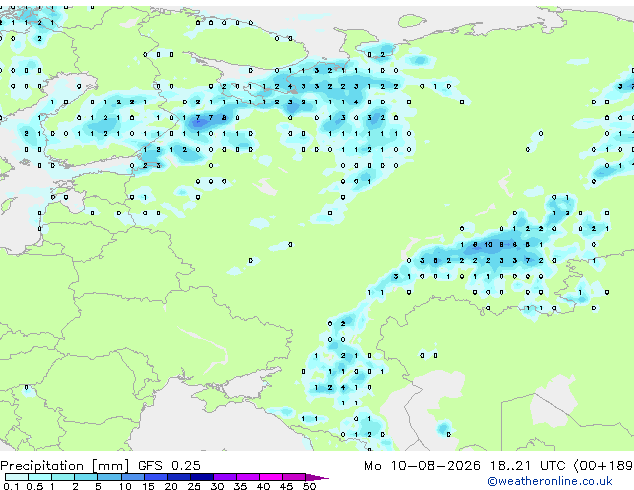Click the lightest legend swatch between 0.1 and 0.5
The image size is (634, 490).
point(17,477)
